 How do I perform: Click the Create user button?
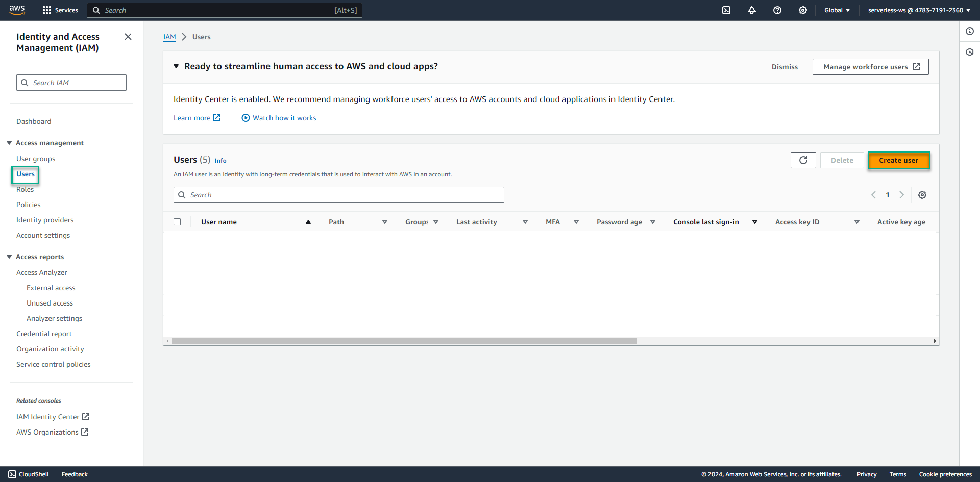click(x=899, y=160)
